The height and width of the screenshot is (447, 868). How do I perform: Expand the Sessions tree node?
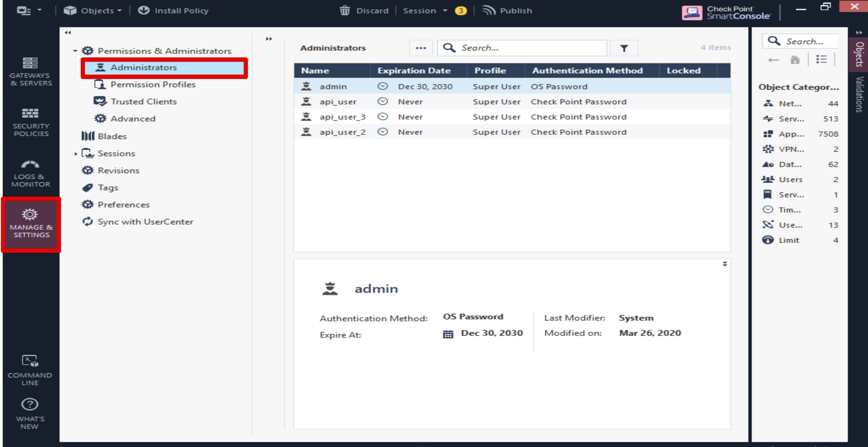(x=76, y=154)
